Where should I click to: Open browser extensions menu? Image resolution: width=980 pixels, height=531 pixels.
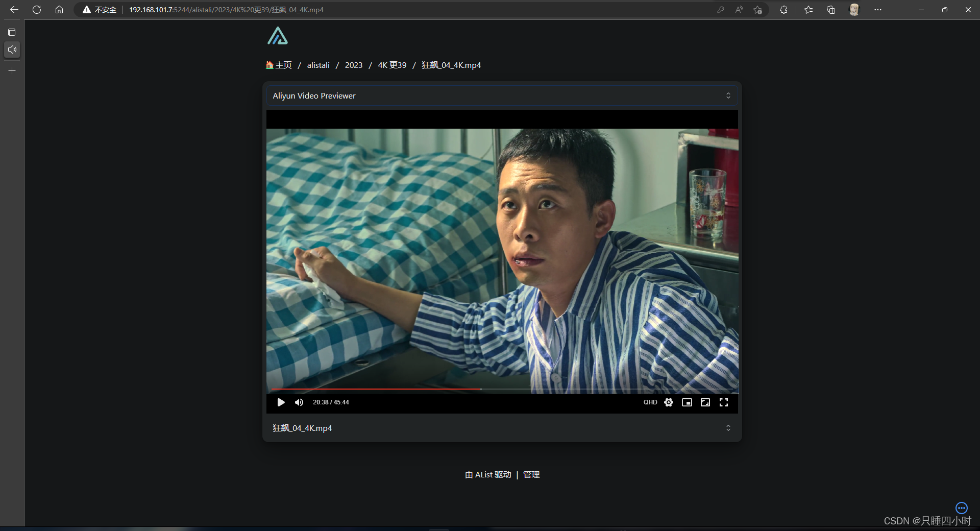click(x=783, y=10)
